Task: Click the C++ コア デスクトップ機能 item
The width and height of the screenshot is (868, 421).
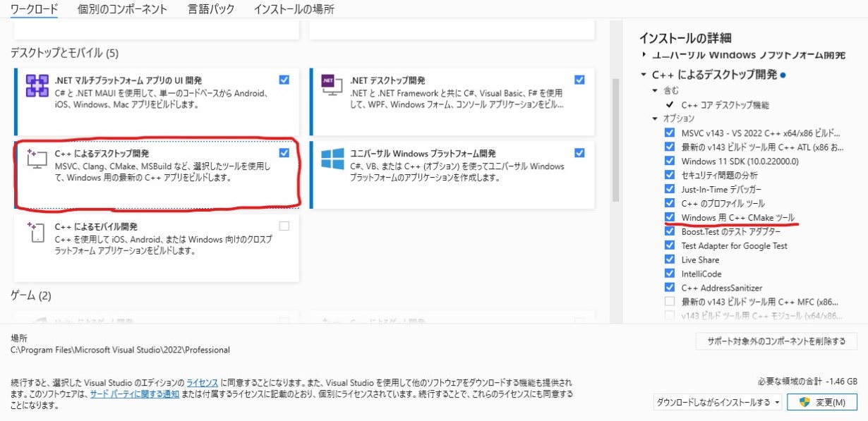Action: point(725,104)
